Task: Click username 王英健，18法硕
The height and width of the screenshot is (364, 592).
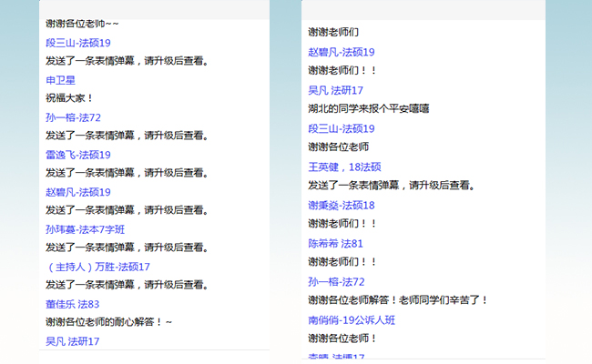Action: (344, 167)
